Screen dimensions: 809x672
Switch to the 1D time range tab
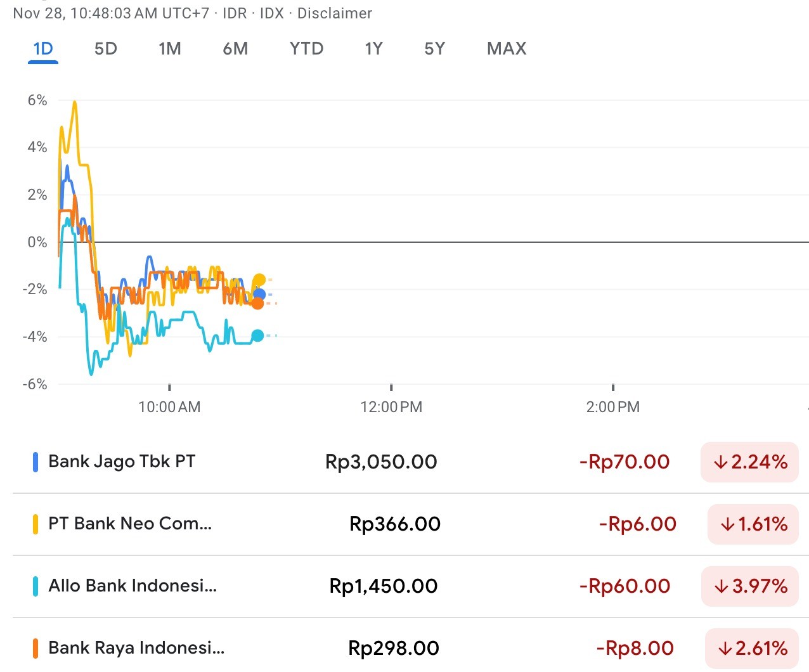(43, 49)
